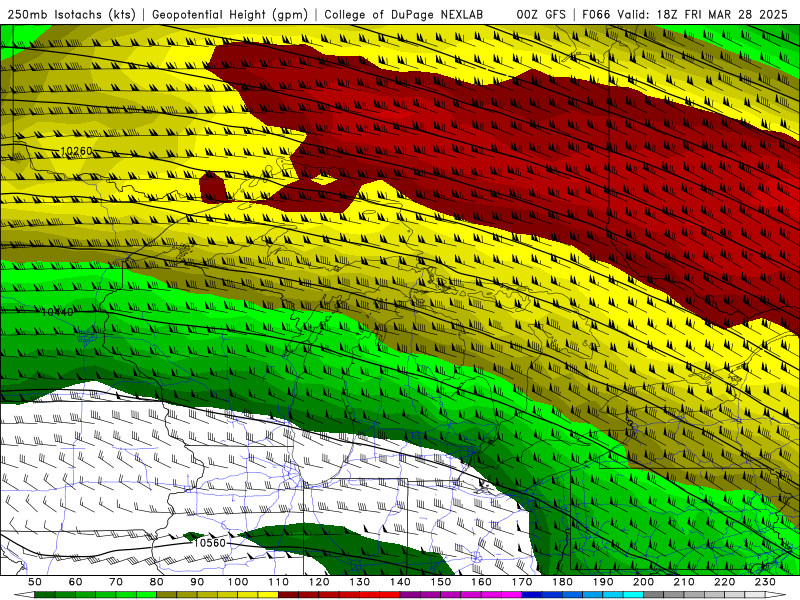This screenshot has height=600, width=800.
Task: Click the 200 knot legend label
Action: pos(643,582)
